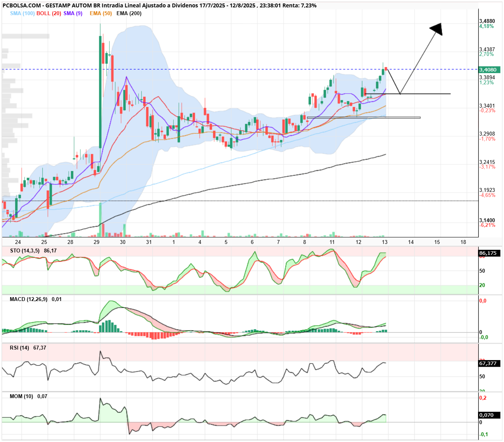Click the 3,1400 price axis label
Screen dimensions: 504x442
[487, 220]
